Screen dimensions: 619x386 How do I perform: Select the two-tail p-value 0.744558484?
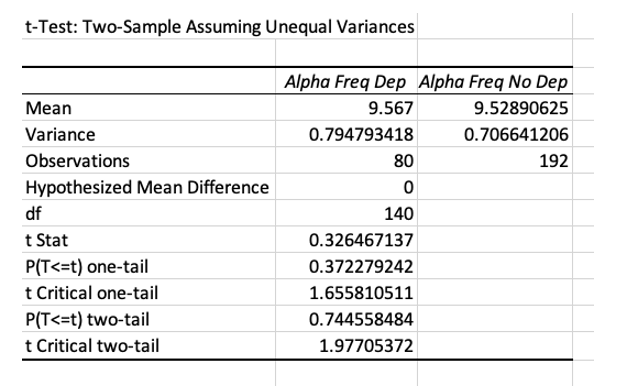[346, 319]
